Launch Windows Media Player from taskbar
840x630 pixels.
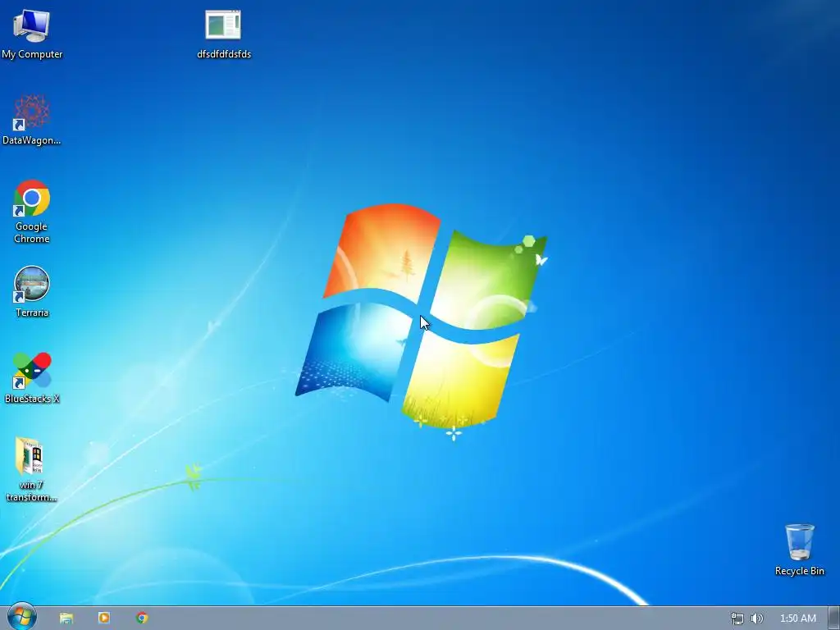pos(104,619)
